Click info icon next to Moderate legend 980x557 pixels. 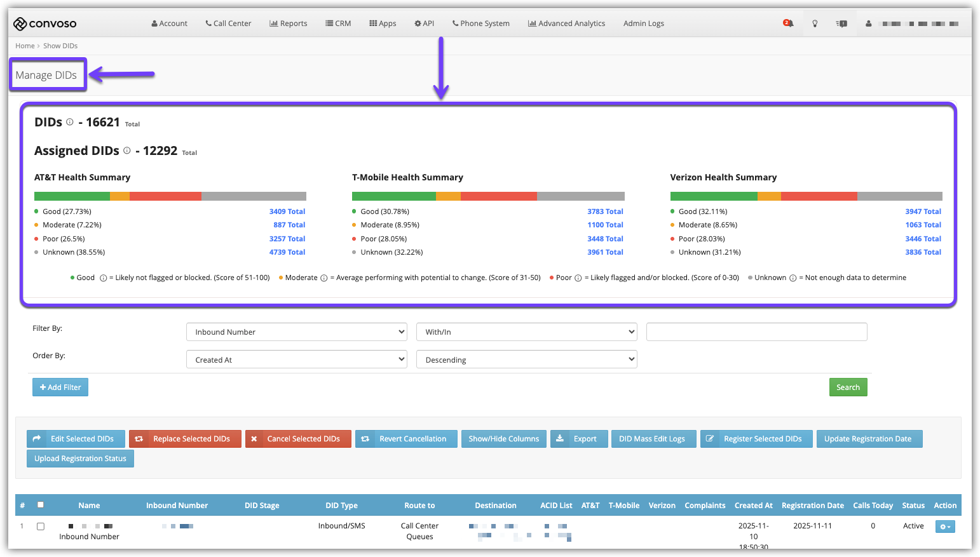click(324, 278)
